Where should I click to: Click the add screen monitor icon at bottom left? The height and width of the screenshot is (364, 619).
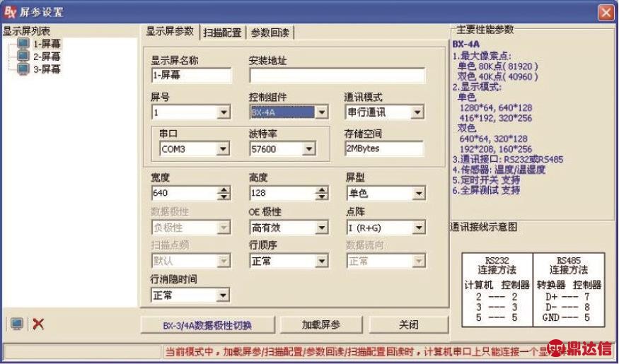tap(16, 324)
